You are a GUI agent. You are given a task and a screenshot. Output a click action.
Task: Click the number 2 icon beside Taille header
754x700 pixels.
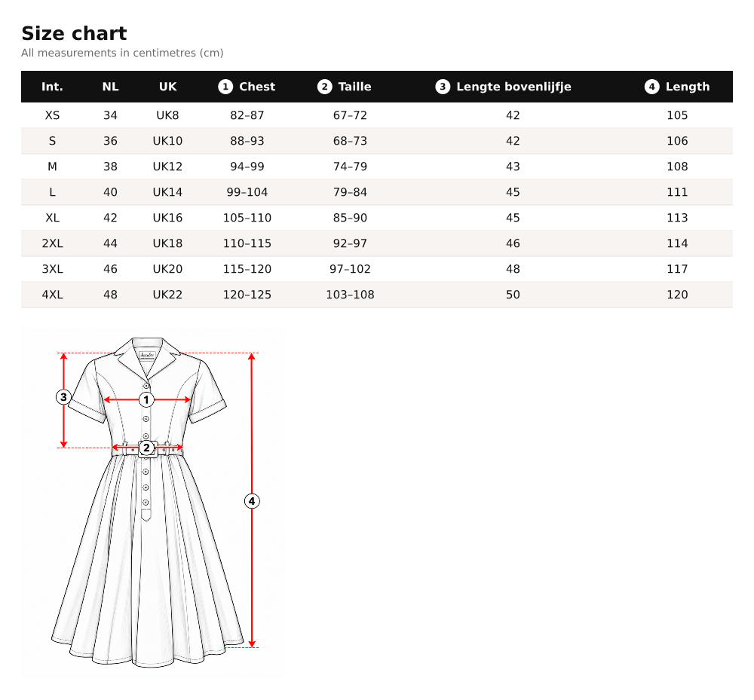[324, 87]
